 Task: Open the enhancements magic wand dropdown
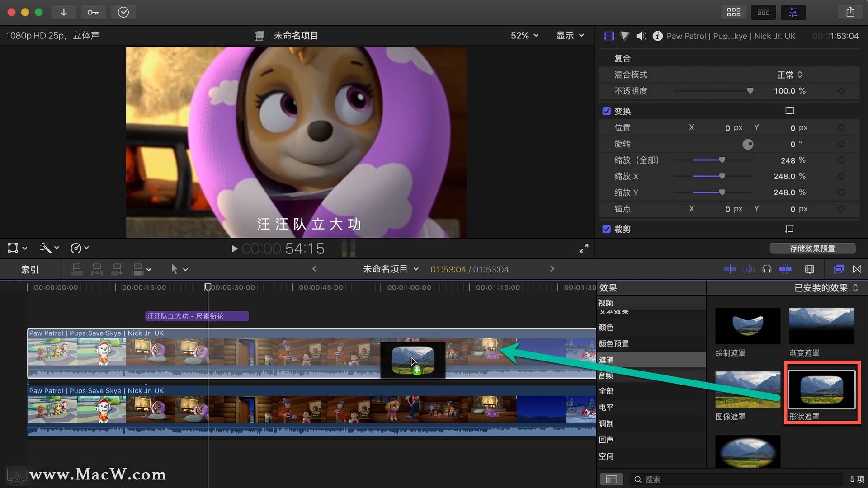click(x=49, y=248)
